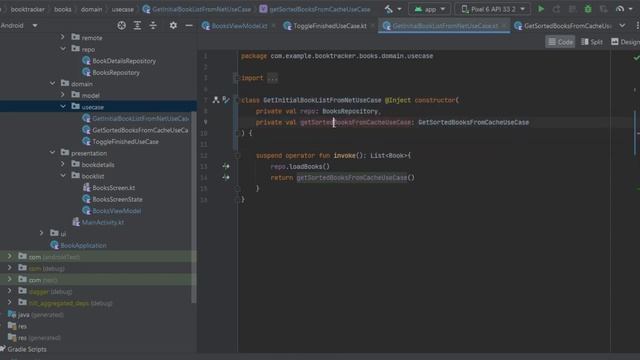The height and width of the screenshot is (360, 640).
Task: Close the BooksViewModel.kt tab
Action: tap(273, 26)
